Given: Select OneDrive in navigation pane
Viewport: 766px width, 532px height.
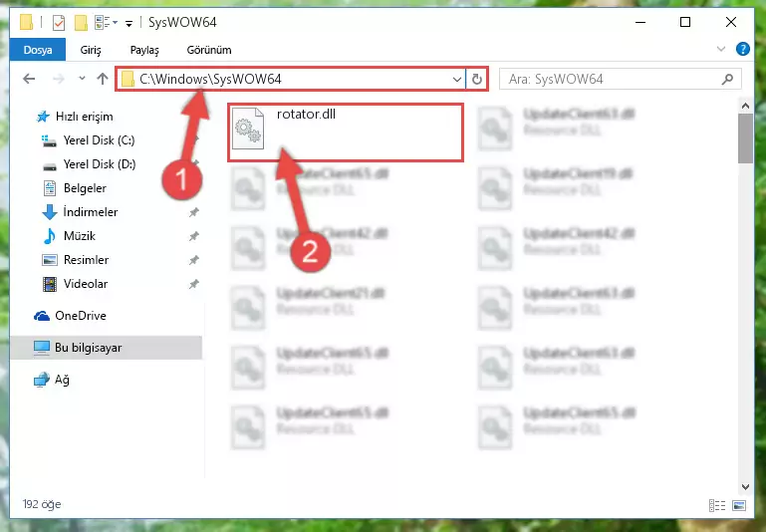Looking at the screenshot, I should point(81,316).
